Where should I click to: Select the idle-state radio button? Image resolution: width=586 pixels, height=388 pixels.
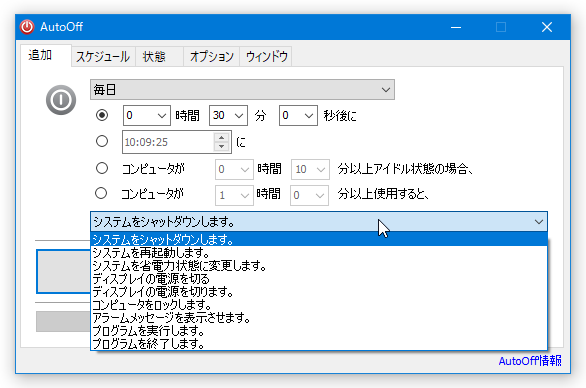pyautogui.click(x=102, y=168)
